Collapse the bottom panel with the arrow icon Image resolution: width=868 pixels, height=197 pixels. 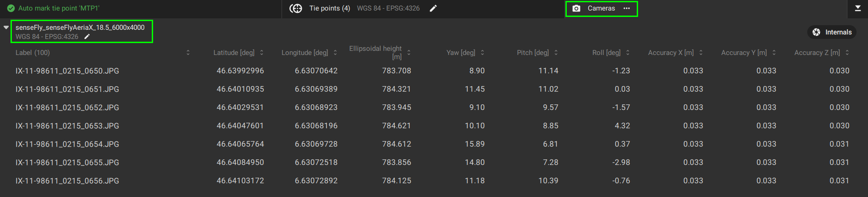[x=858, y=8]
